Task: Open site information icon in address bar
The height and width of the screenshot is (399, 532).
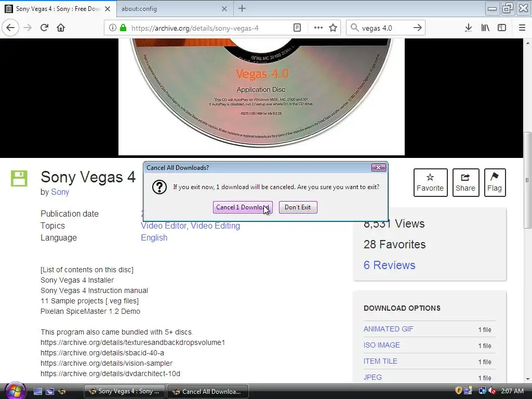Action: [x=113, y=28]
